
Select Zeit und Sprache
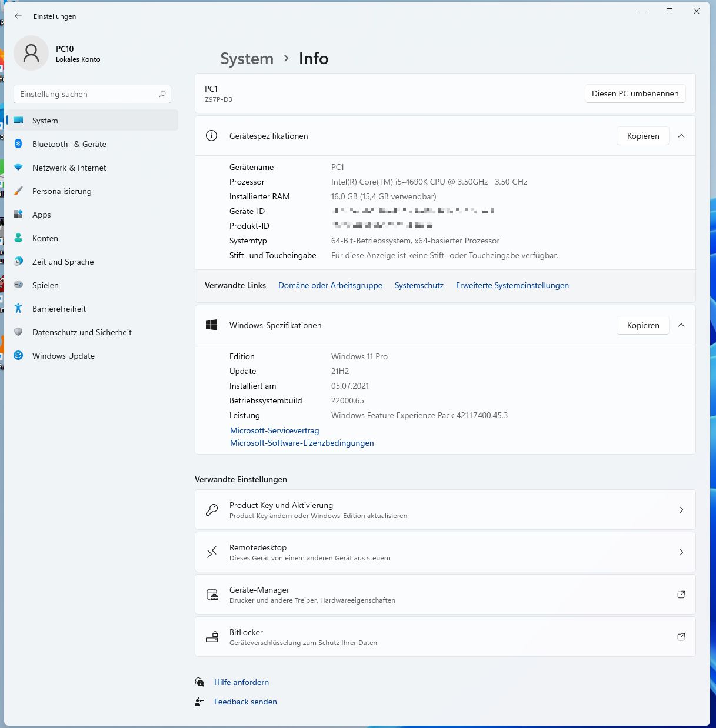[x=92, y=262]
